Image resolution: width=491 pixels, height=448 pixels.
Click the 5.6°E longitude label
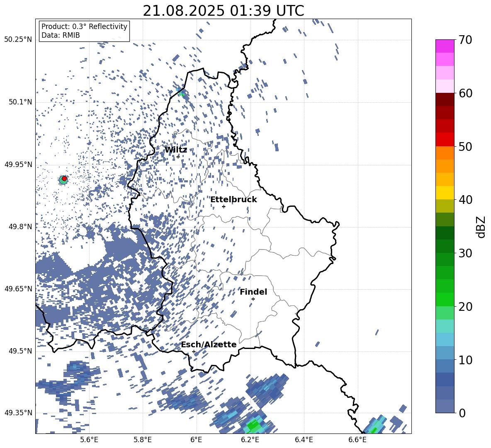(x=89, y=440)
